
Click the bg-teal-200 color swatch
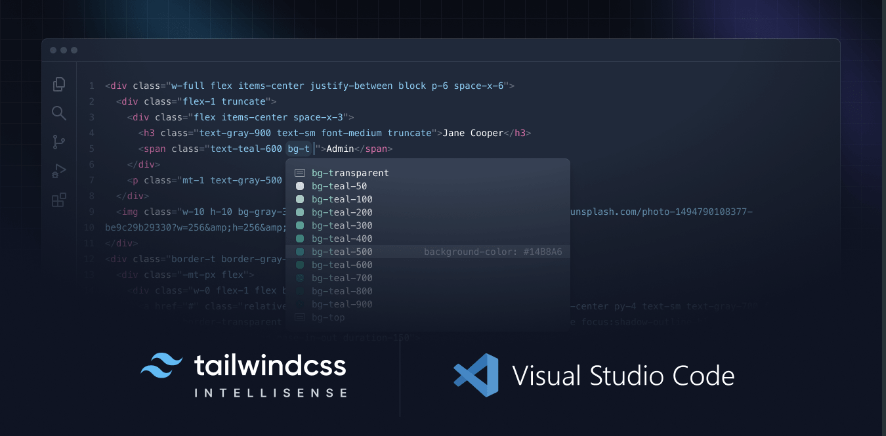[300, 212]
